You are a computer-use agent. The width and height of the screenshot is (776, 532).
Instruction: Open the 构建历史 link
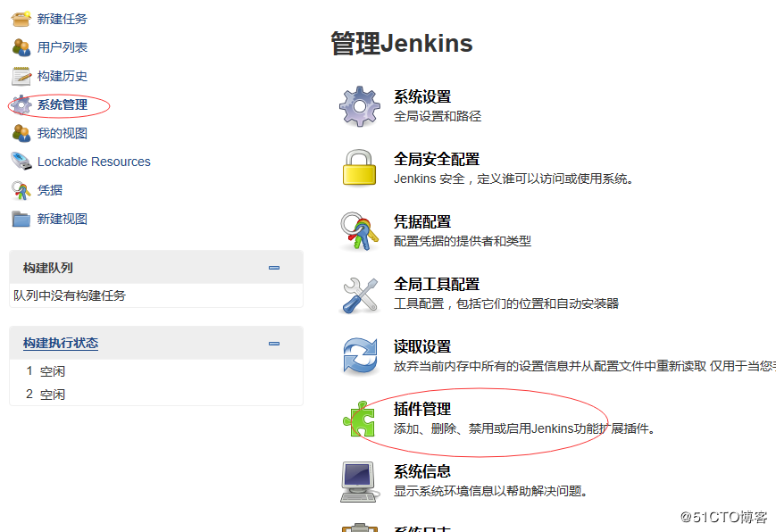(63, 76)
